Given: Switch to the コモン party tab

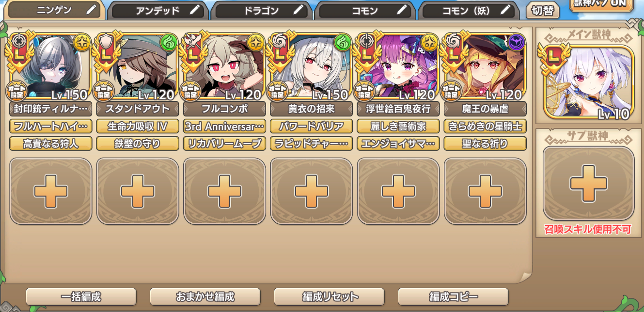Looking at the screenshot, I should point(365,11).
